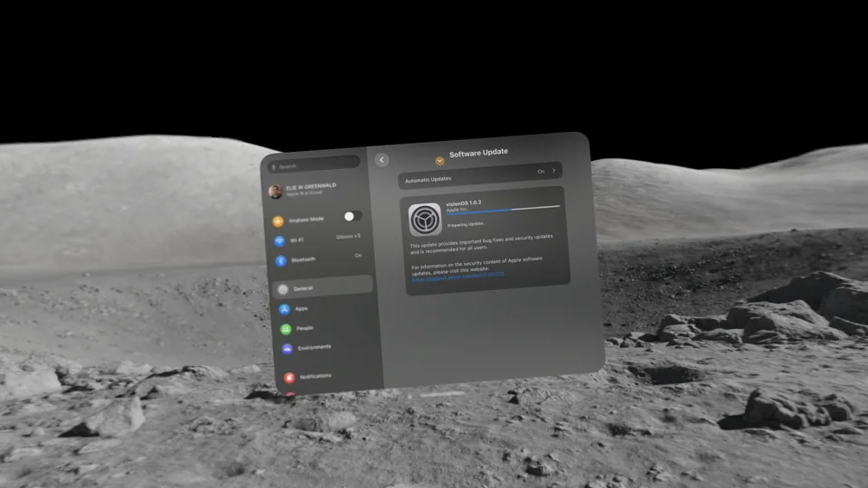Click the Apps icon in the sidebar
The image size is (868, 488).
284,309
